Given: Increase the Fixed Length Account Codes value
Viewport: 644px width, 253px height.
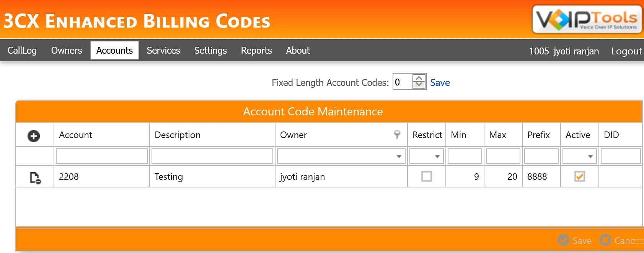Looking at the screenshot, I should click(419, 78).
